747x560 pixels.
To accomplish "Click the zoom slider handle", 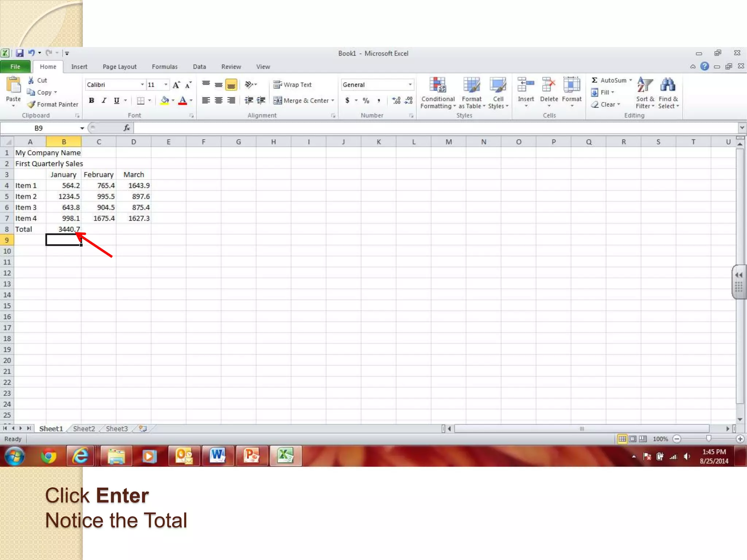I will click(x=708, y=439).
